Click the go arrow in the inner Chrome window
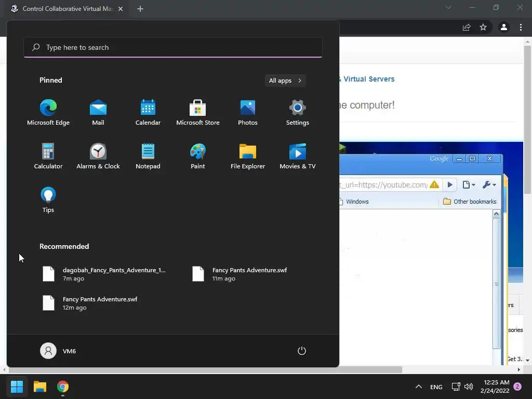The image size is (532, 399). click(x=450, y=184)
